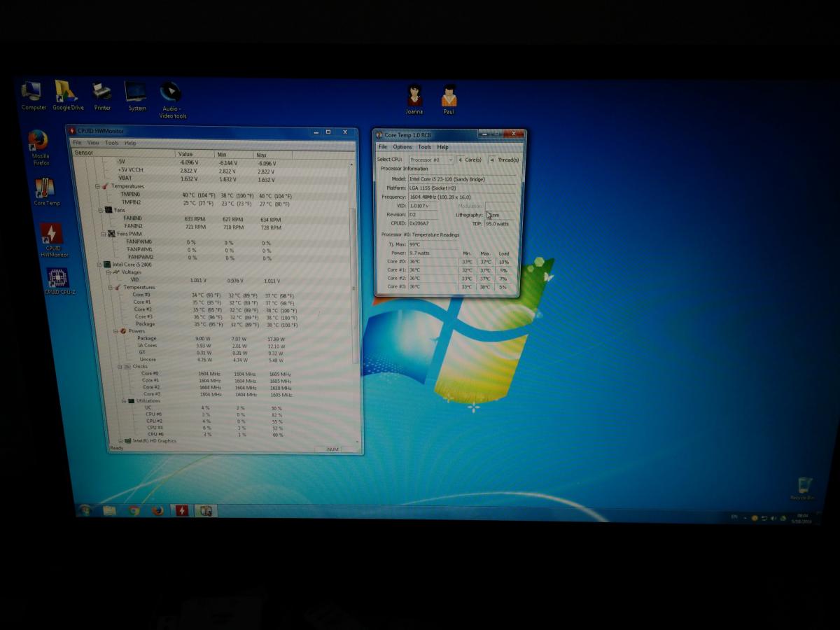Expand the Intel(R) HD Graphics node

(120, 441)
